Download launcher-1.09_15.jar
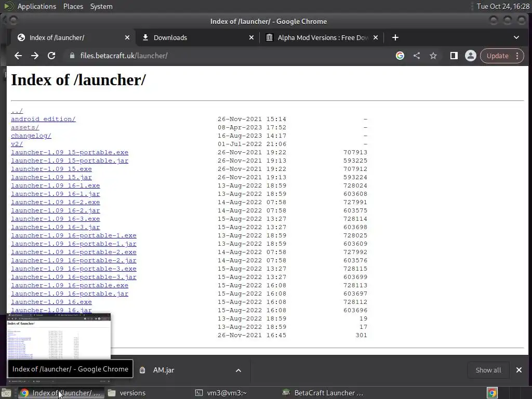The height and width of the screenshot is (399, 532). 51,178
